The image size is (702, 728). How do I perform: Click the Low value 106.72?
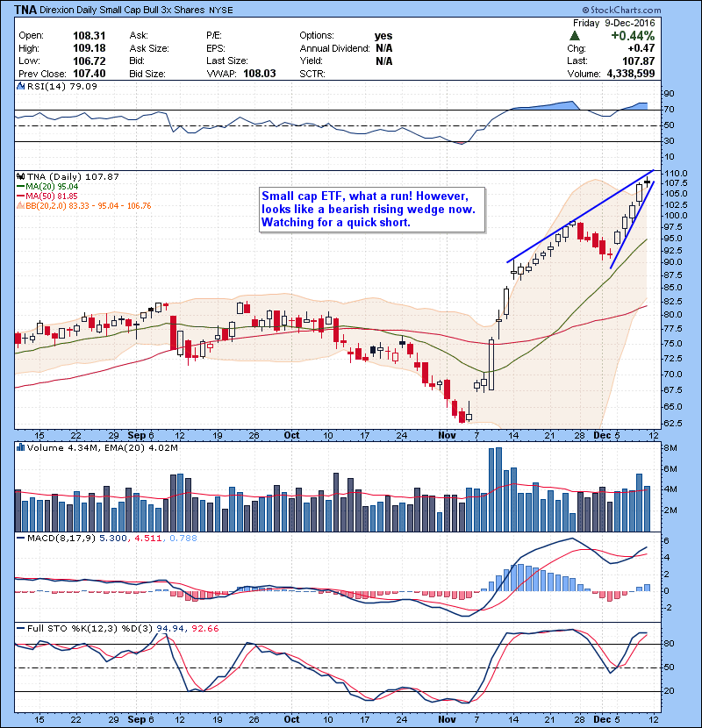90,61
